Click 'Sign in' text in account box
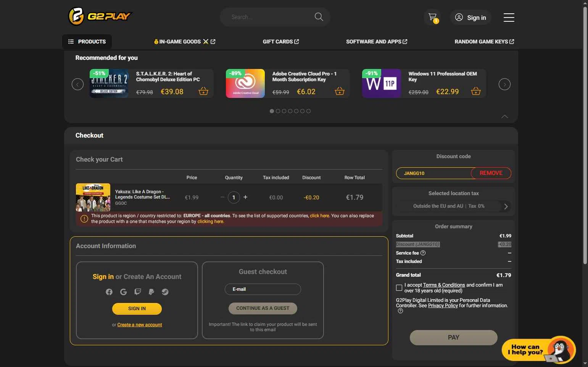The width and height of the screenshot is (588, 367). pyautogui.click(x=103, y=277)
